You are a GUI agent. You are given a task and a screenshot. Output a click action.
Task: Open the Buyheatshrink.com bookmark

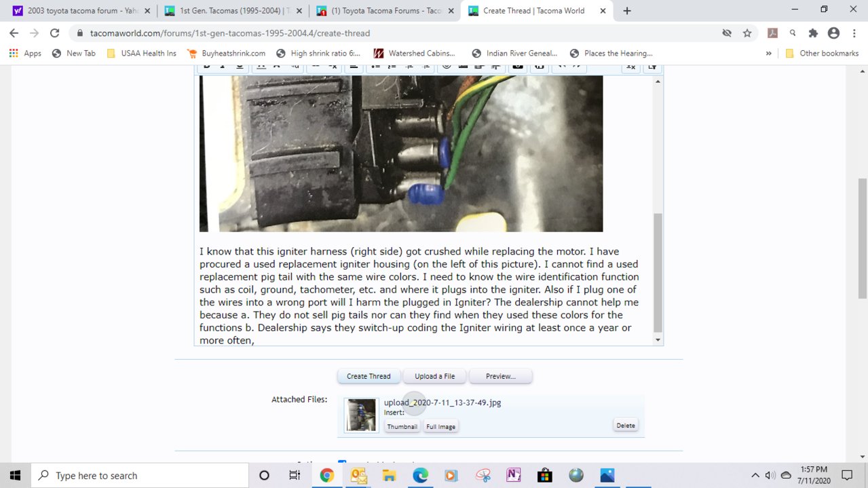click(x=225, y=53)
